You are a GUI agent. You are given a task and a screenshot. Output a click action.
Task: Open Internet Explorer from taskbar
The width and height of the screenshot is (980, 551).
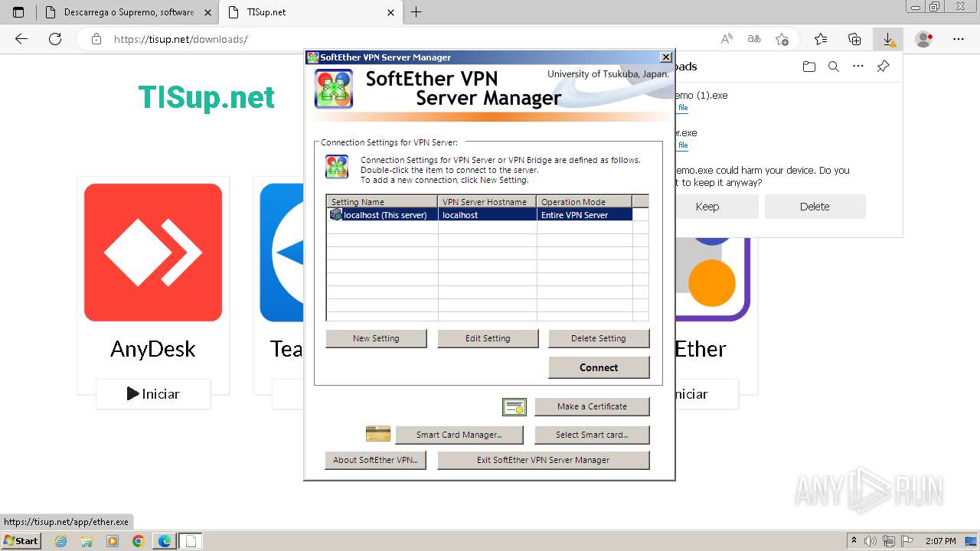(61, 541)
